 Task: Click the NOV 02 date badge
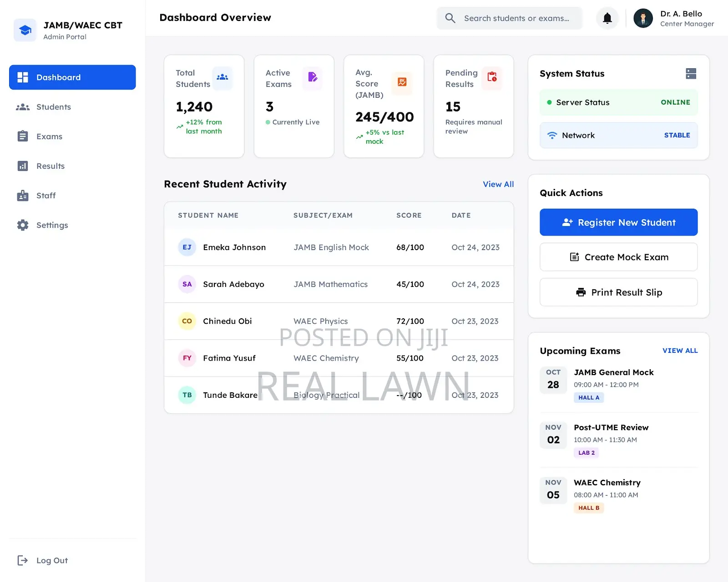click(553, 435)
